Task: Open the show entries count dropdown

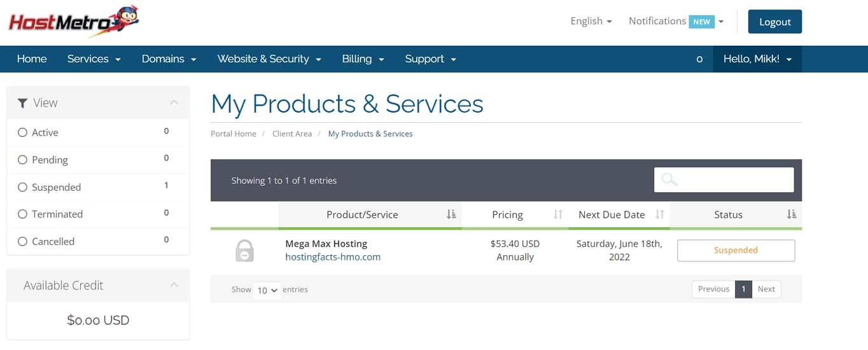Action: (267, 290)
